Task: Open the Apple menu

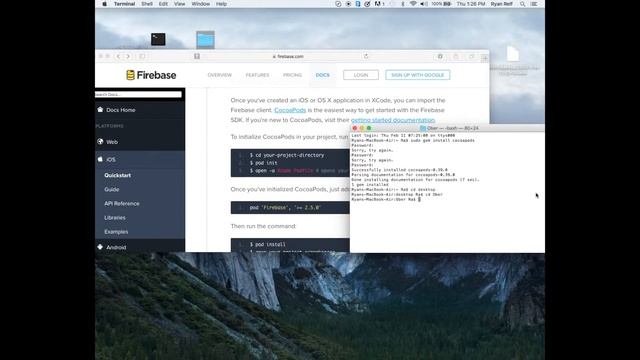Action: pos(104,4)
